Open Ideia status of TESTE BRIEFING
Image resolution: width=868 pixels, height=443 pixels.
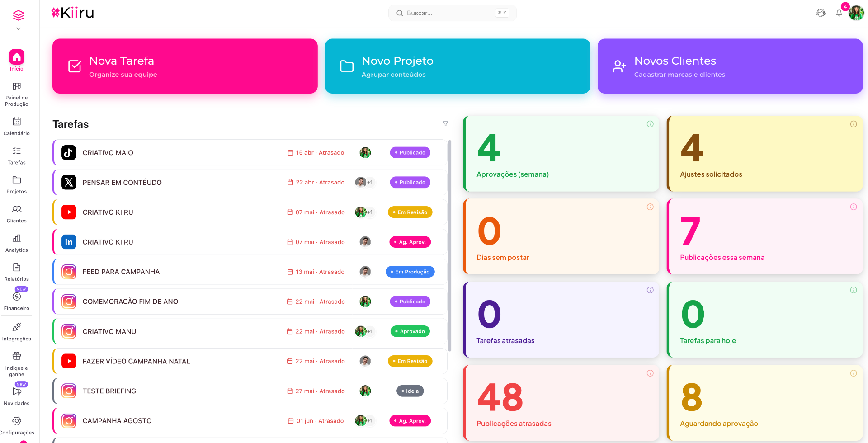click(410, 391)
